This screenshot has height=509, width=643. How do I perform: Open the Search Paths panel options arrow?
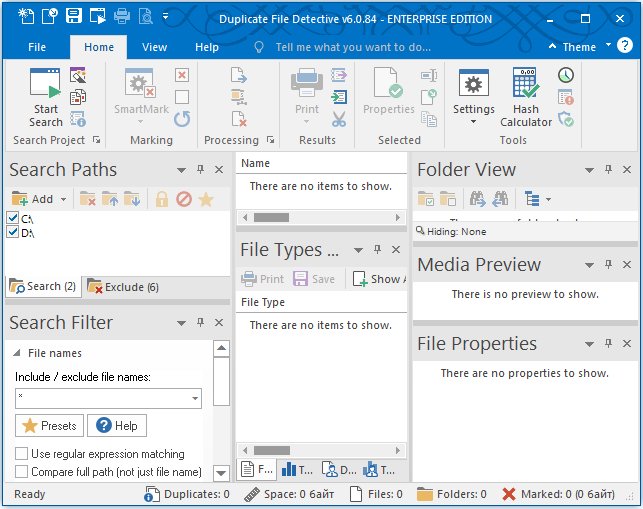[x=181, y=170]
